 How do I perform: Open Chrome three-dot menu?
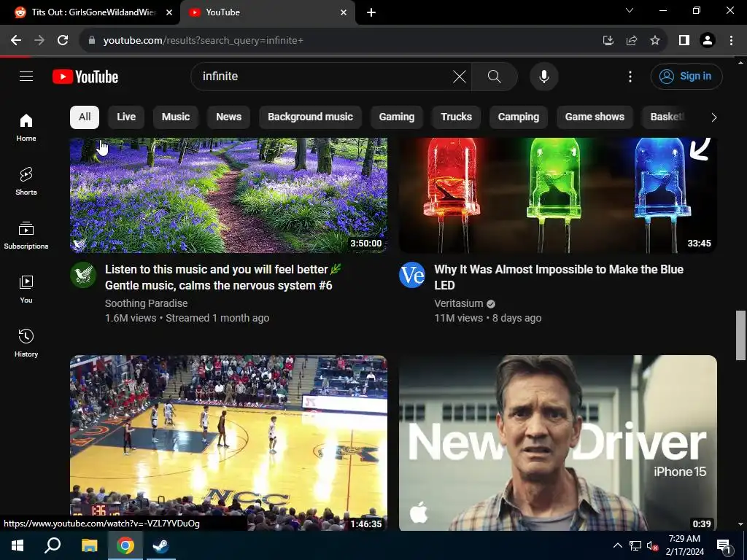click(731, 41)
